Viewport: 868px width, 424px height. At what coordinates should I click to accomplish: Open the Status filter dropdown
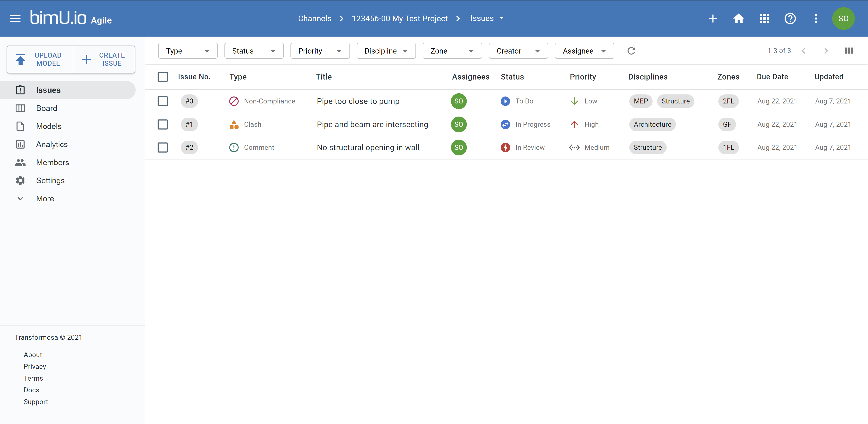click(254, 51)
